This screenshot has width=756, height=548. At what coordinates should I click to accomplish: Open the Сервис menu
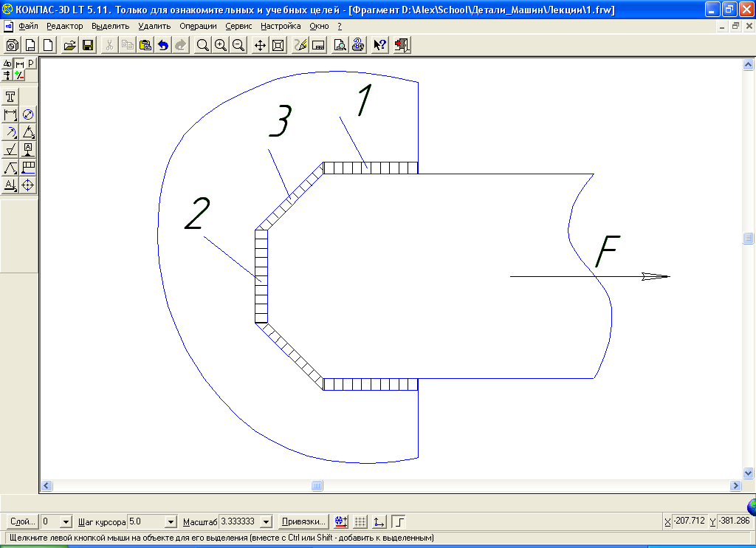point(238,26)
